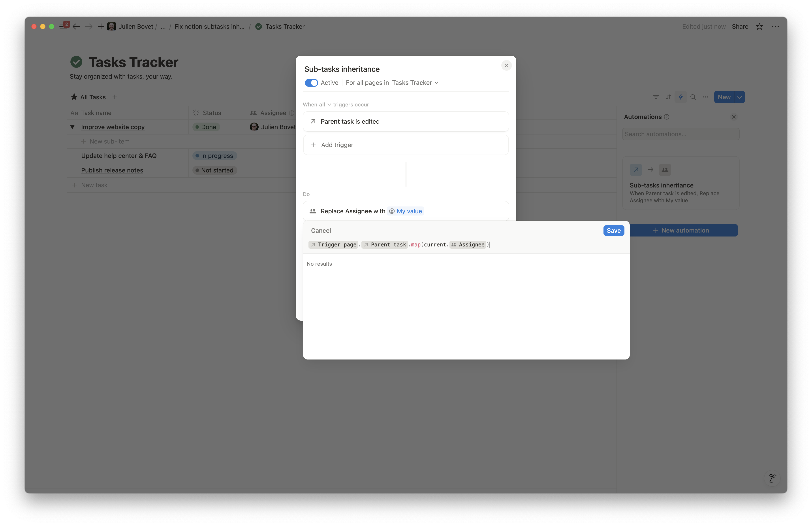
Task: Favorite the page with star icon
Action: click(x=759, y=27)
